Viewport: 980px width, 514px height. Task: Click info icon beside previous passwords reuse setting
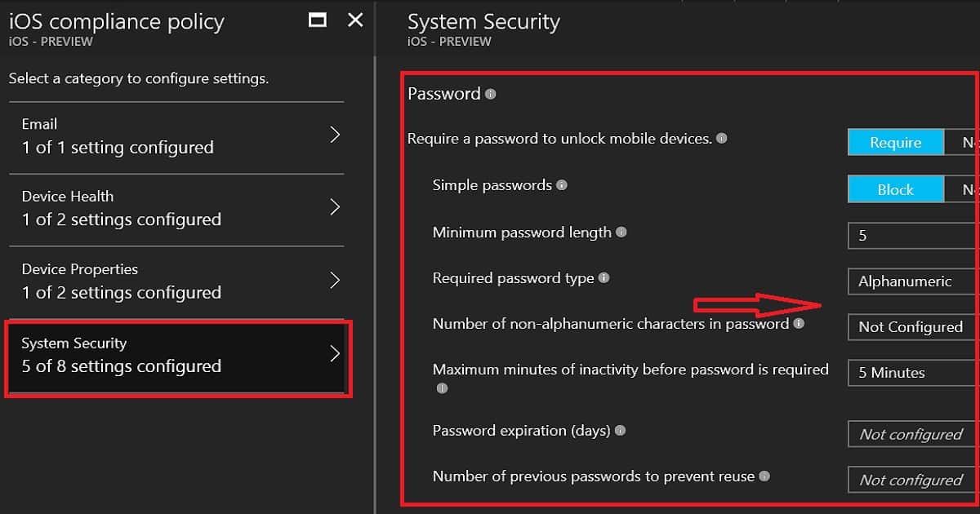[764, 476]
